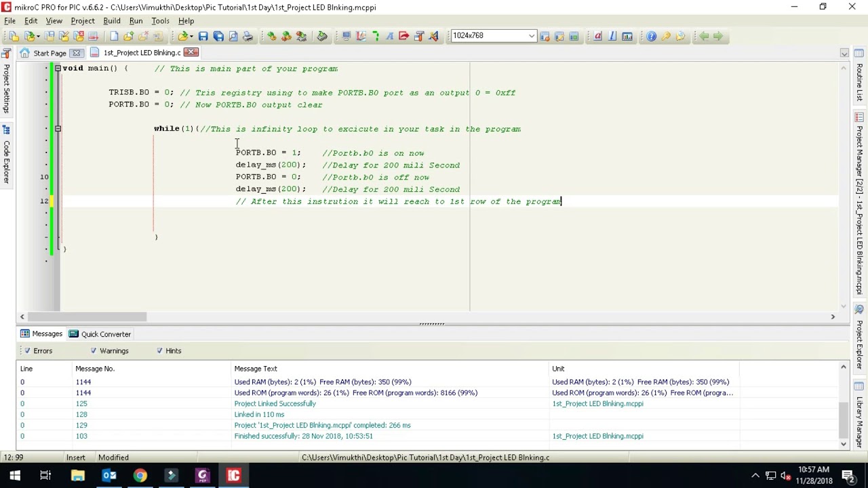Click the key license icon
This screenshot has height=488, width=868.
[x=666, y=36]
